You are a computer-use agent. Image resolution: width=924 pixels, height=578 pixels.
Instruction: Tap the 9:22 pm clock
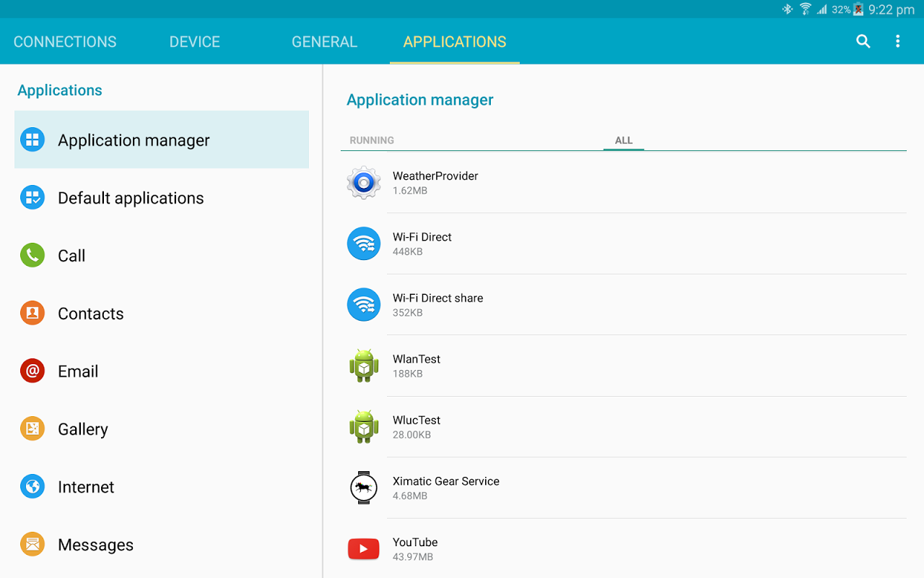coord(892,9)
